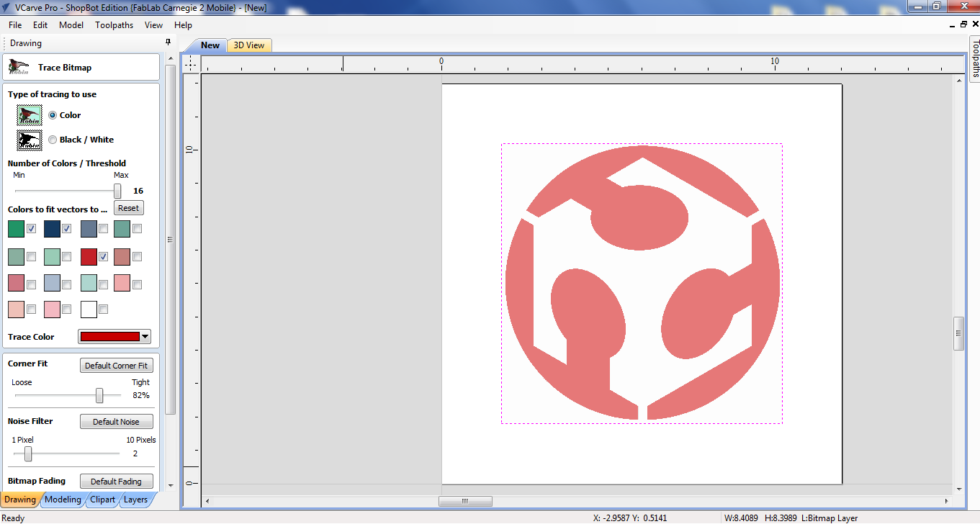Screen dimensions: 980x524
Task: Click the traced pink logo bitmap
Action: [x=642, y=283]
